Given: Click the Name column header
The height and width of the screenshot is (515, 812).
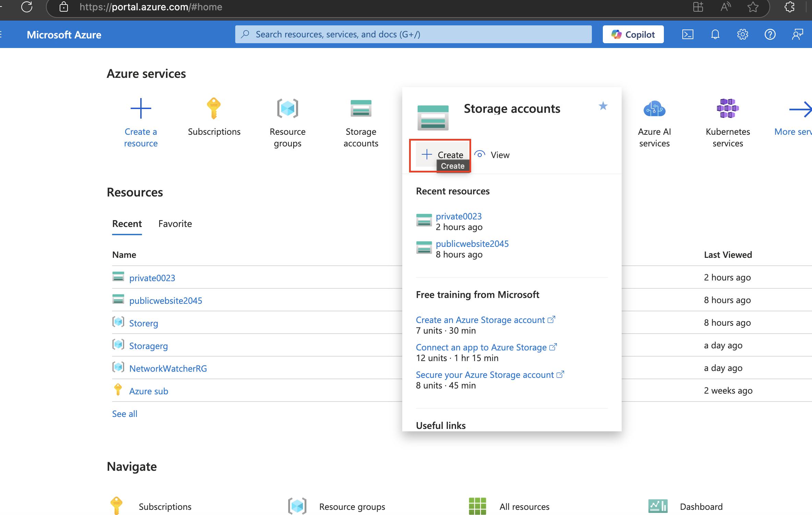Looking at the screenshot, I should [124, 254].
